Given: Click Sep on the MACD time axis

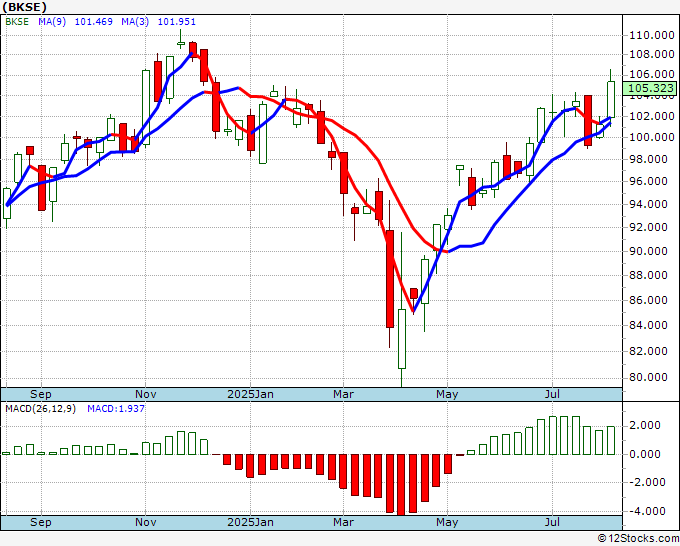Looking at the screenshot, I should (41, 522).
